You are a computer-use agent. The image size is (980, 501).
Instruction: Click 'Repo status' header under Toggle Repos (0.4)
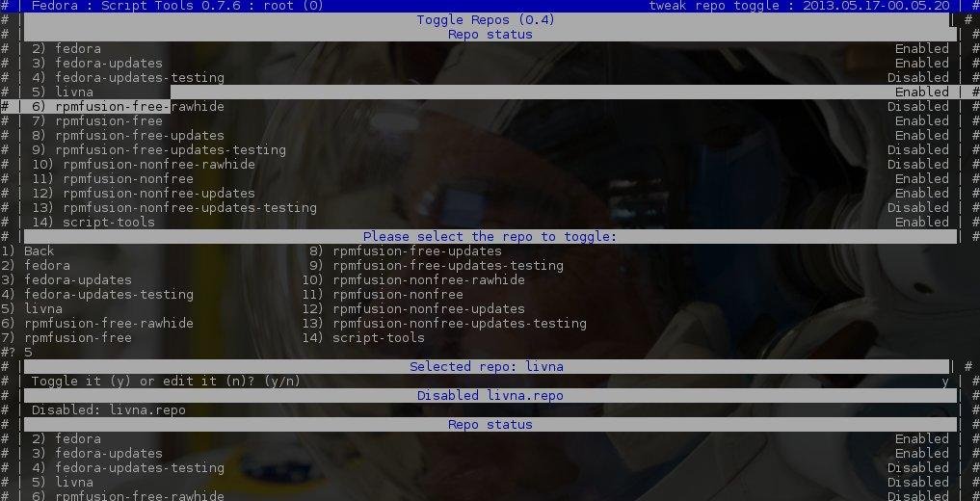click(490, 35)
